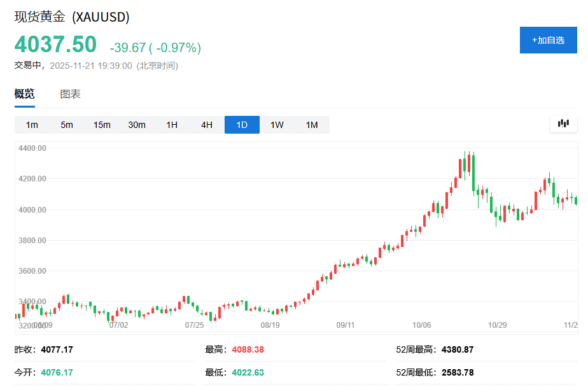
Task: Toggle monthly view via 1M button
Action: (312, 124)
